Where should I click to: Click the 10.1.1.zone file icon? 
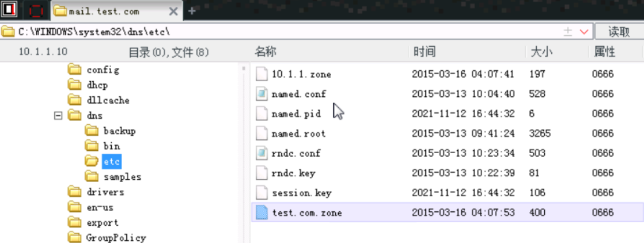coord(262,74)
